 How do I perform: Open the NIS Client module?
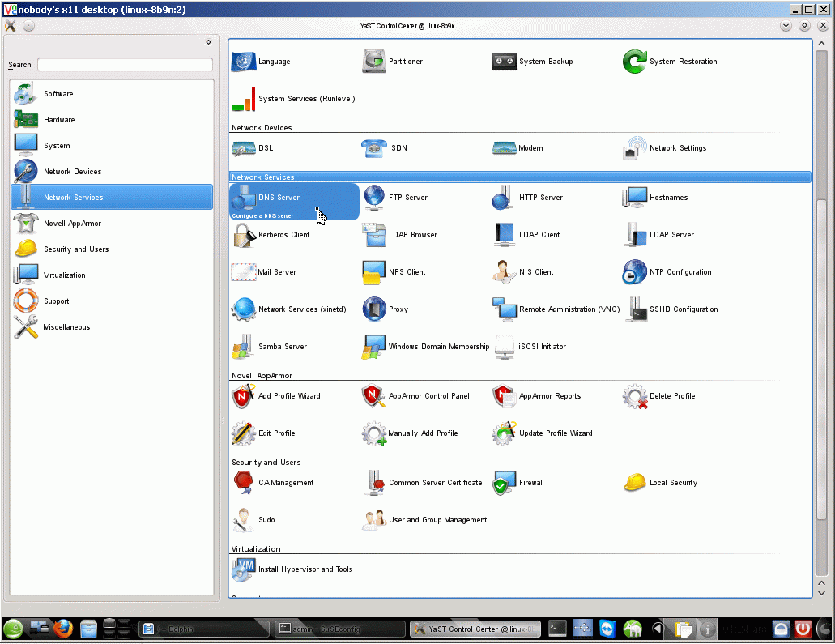coord(523,272)
